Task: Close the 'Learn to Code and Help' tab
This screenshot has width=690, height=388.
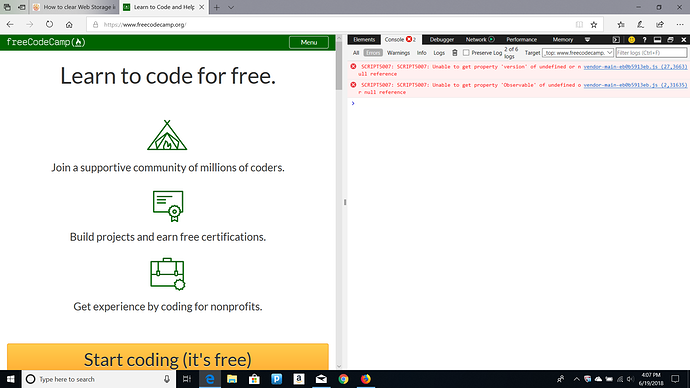Action: [x=201, y=7]
